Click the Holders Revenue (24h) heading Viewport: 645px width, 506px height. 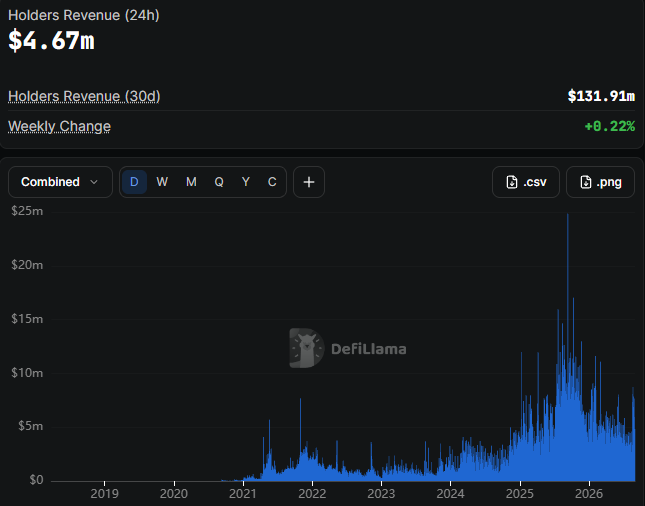click(84, 15)
